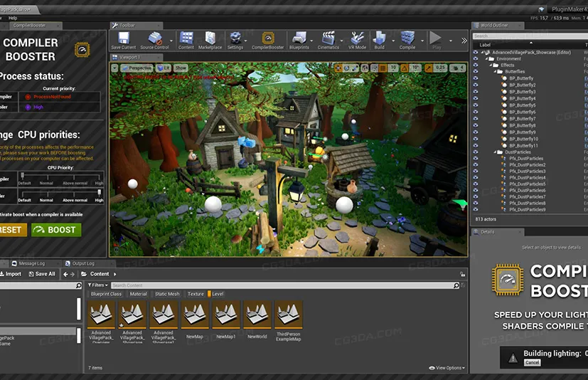Expand the toolbar overflow double-arrow

[464, 41]
